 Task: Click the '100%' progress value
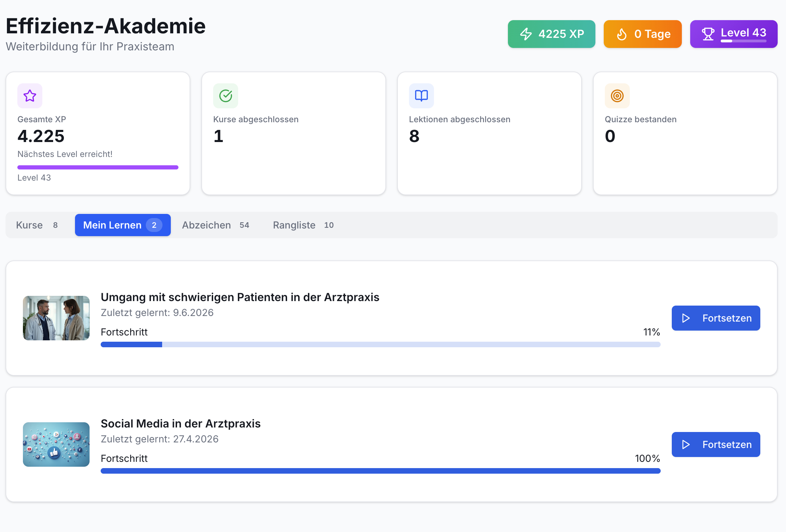point(647,458)
